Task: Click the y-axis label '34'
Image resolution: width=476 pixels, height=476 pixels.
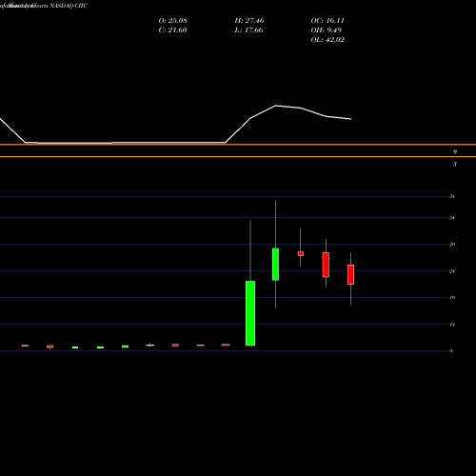Action: tap(452, 218)
